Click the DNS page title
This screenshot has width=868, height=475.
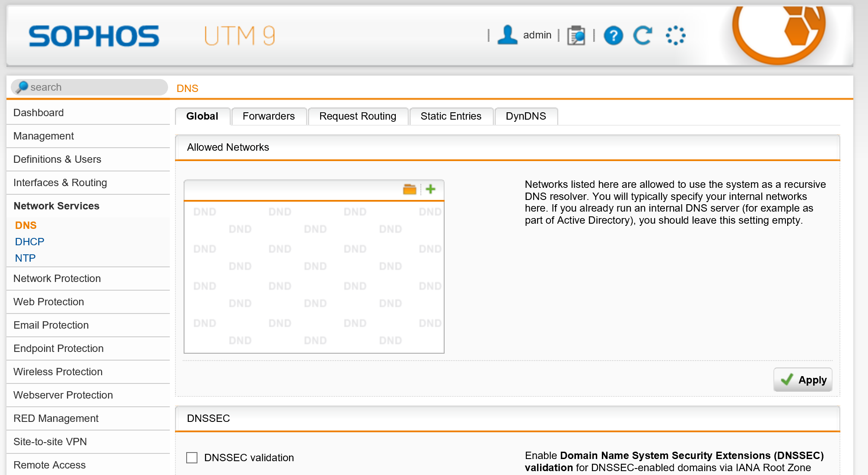click(x=188, y=89)
